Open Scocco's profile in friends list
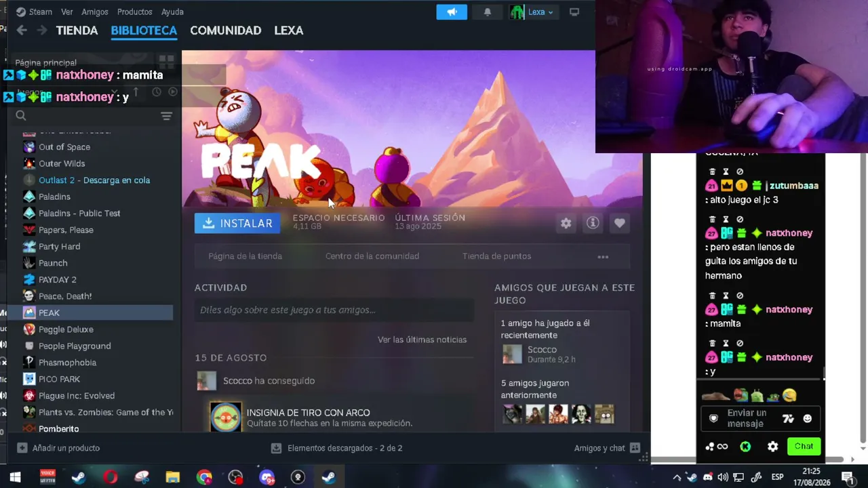Screen dimensions: 868x488 point(542,350)
